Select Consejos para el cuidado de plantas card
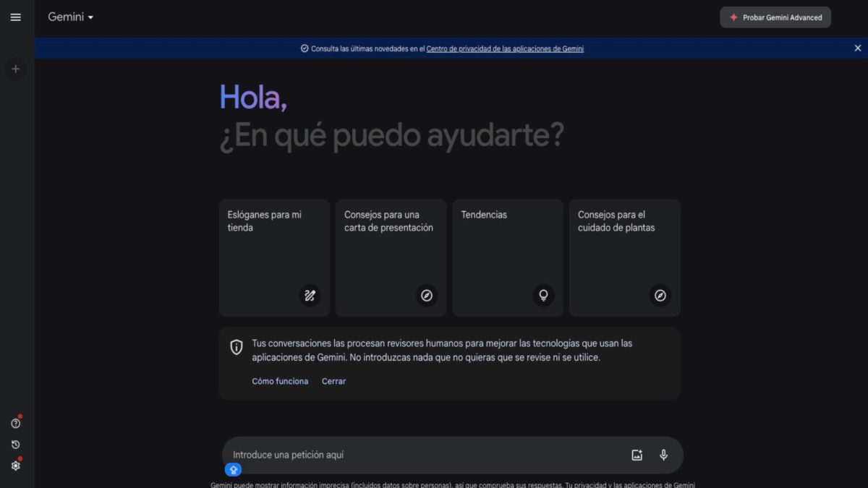 point(624,258)
